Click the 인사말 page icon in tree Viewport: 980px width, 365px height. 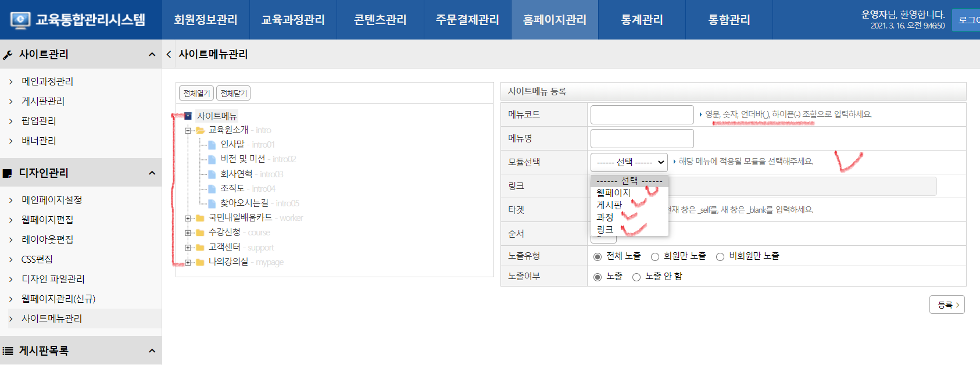pyautogui.click(x=212, y=145)
